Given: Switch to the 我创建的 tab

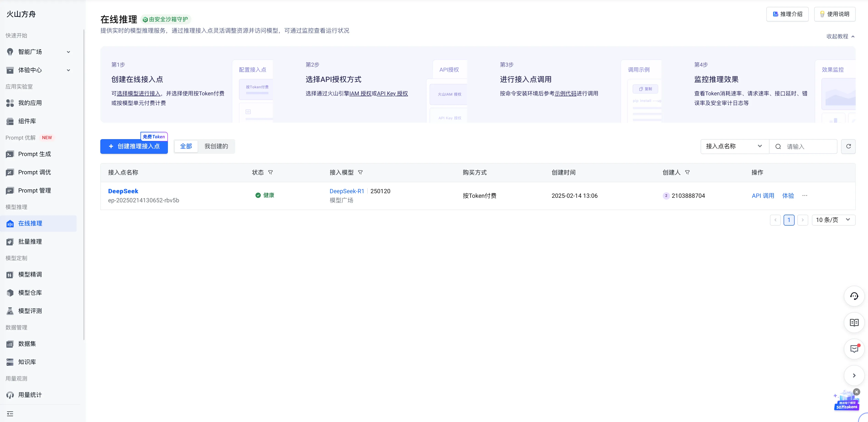Looking at the screenshot, I should pyautogui.click(x=216, y=146).
